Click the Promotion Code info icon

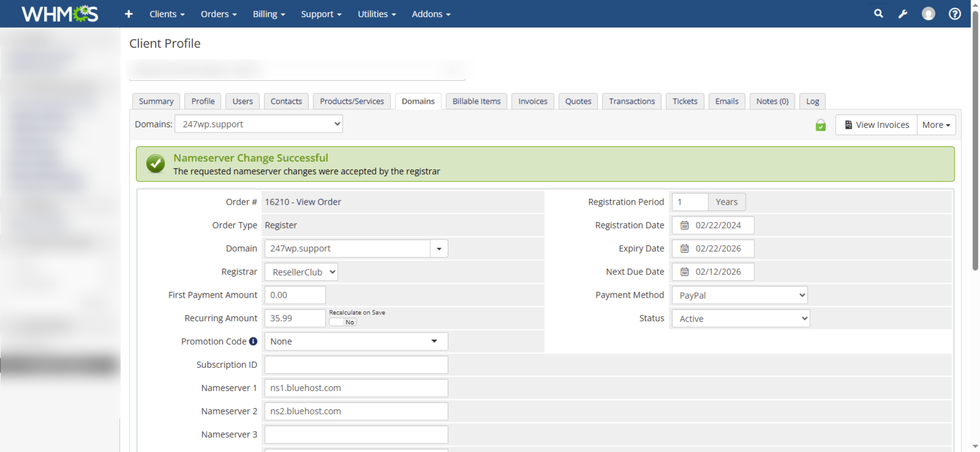[x=253, y=341]
